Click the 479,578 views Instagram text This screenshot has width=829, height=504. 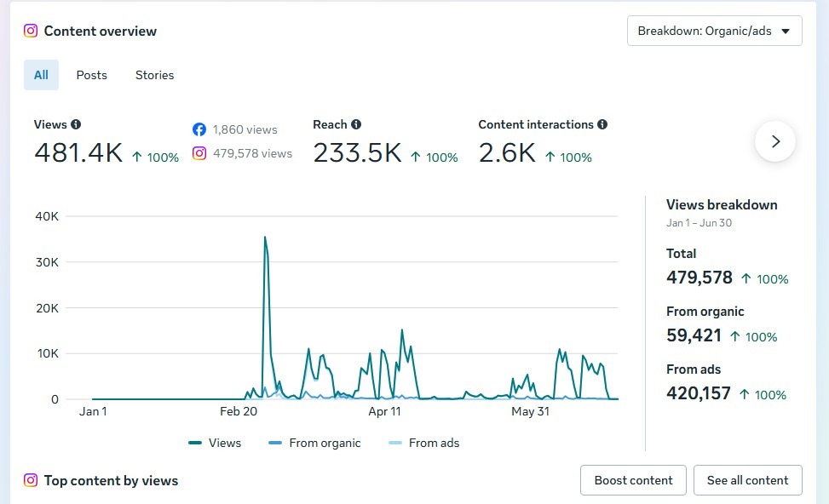[252, 153]
